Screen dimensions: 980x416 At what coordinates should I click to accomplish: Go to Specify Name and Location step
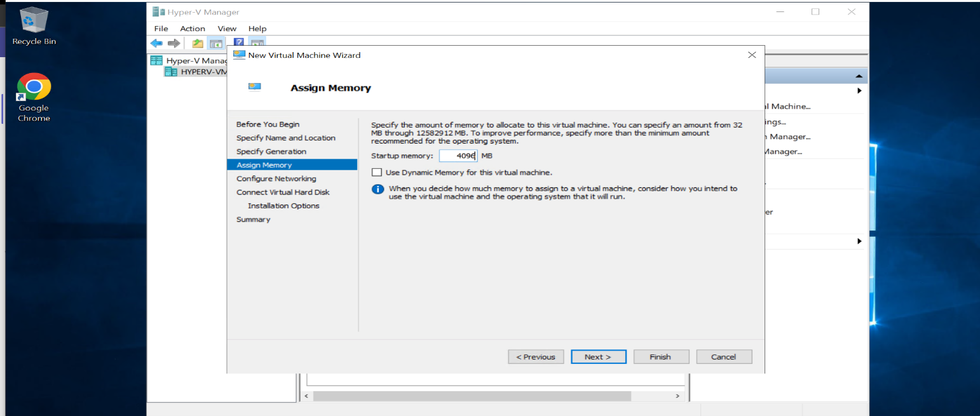click(x=286, y=138)
